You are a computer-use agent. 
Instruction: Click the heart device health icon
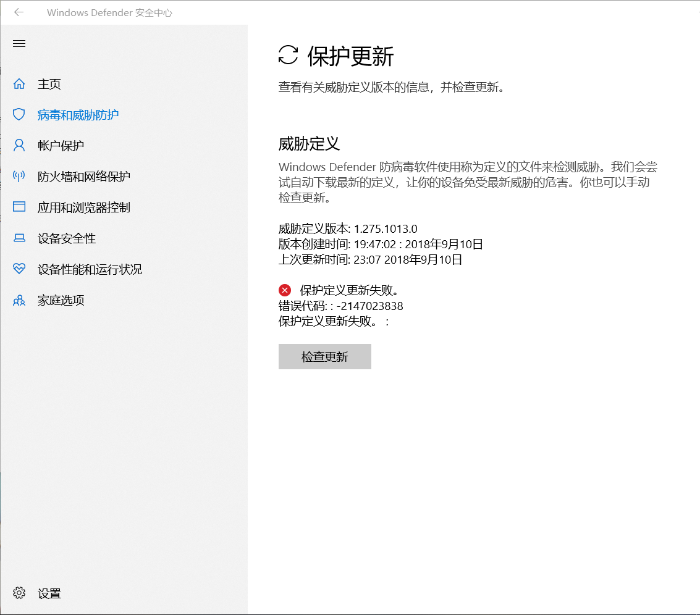[x=19, y=269]
